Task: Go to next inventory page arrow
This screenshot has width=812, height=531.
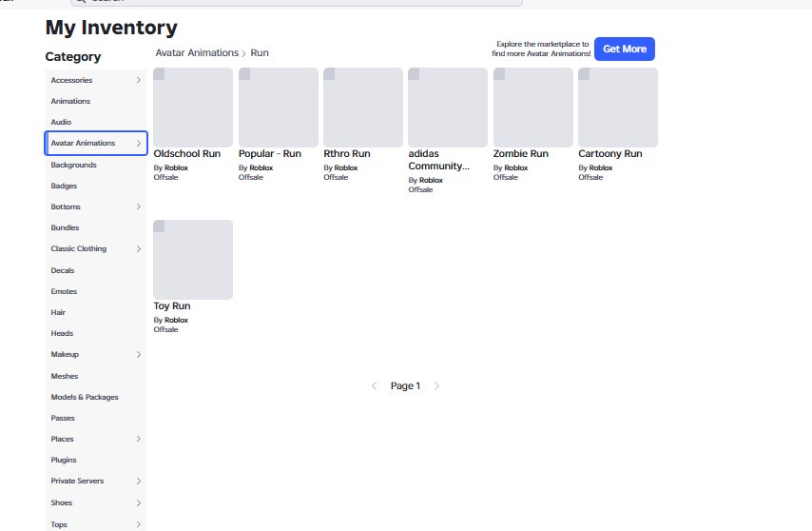Action: [436, 386]
